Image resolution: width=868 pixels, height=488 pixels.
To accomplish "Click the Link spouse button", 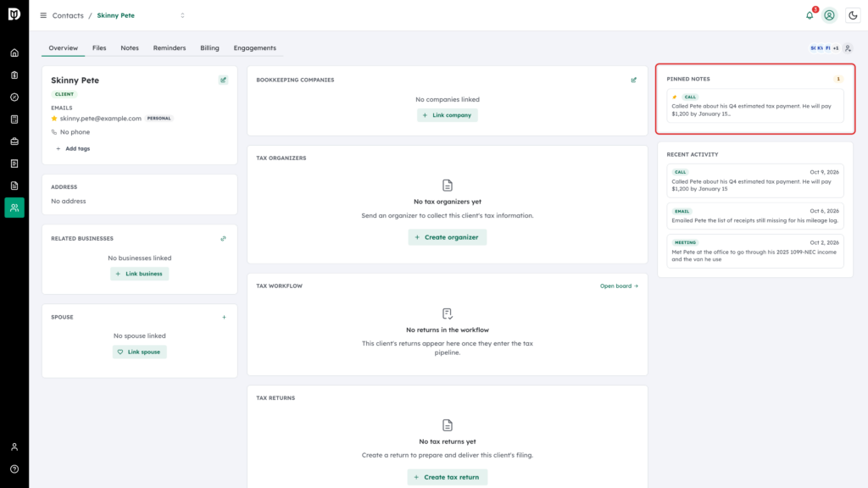I will click(x=140, y=352).
